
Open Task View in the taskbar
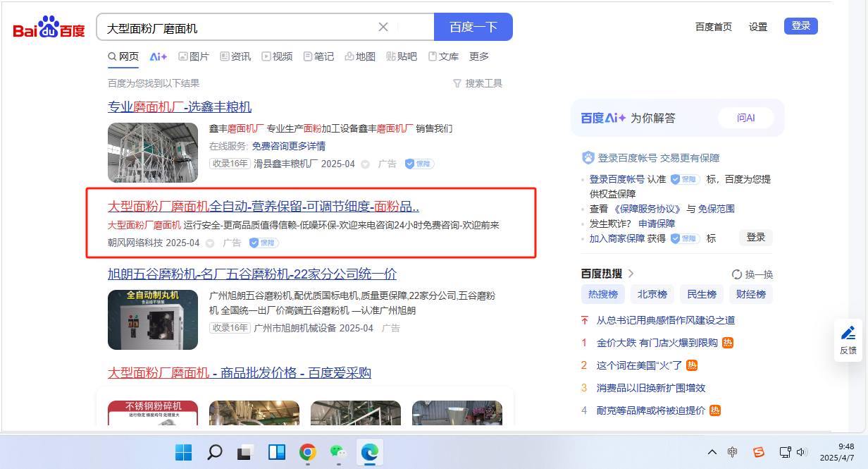(245, 452)
